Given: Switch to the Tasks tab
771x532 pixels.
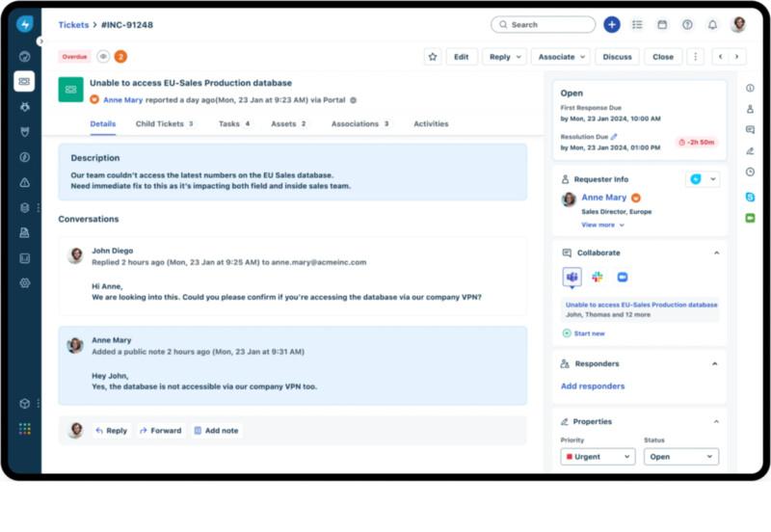Looking at the screenshot, I should [x=234, y=124].
